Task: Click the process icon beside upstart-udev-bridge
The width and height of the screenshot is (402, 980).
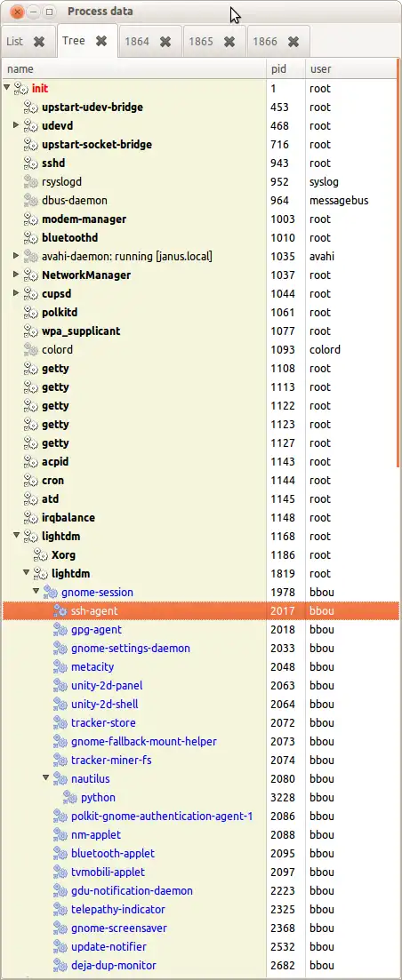Action: pyautogui.click(x=31, y=108)
